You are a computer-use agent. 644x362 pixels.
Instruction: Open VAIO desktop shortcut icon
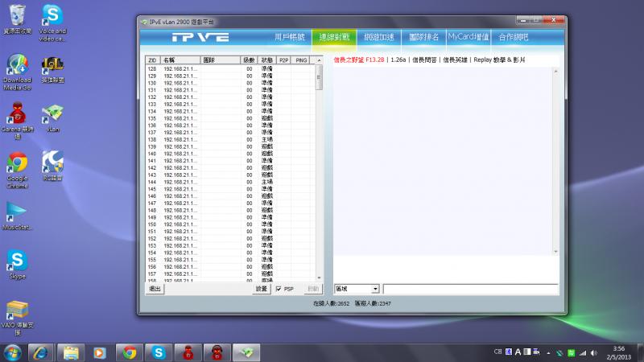click(x=17, y=311)
